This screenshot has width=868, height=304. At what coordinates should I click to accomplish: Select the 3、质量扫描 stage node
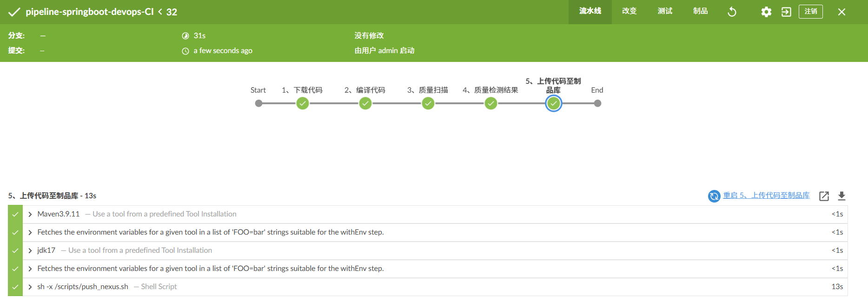(428, 103)
